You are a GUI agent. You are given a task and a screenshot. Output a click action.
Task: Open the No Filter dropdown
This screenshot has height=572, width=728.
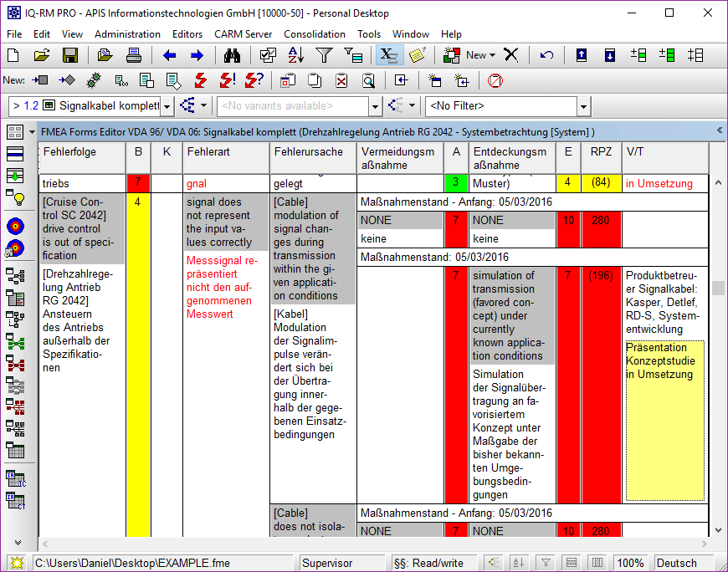[x=583, y=106]
